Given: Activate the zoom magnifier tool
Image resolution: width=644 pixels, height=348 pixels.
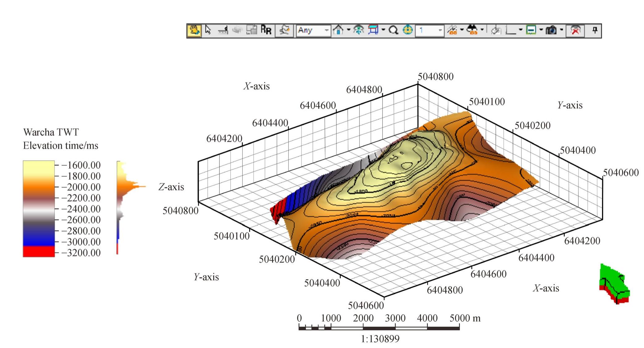Looking at the screenshot, I should pyautogui.click(x=394, y=30).
